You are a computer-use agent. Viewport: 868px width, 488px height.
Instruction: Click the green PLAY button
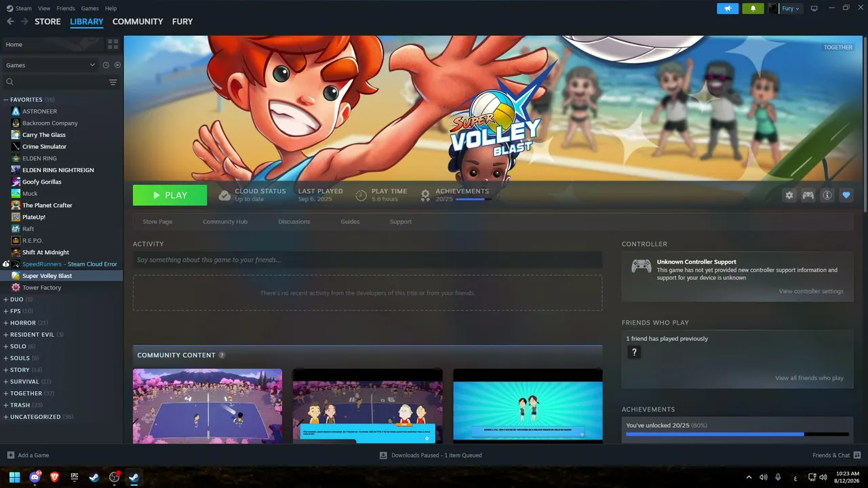click(170, 195)
